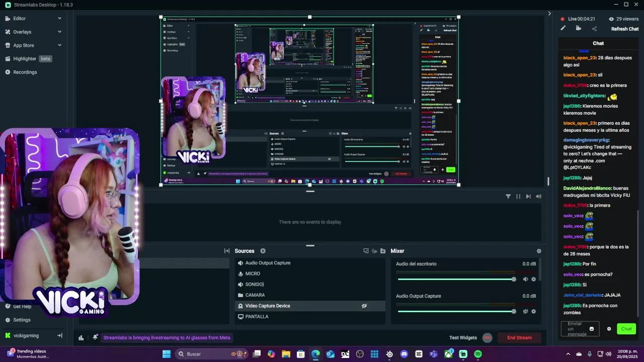Click Refresh Chat
Image resolution: width=644 pixels, height=362 pixels.
tap(625, 29)
